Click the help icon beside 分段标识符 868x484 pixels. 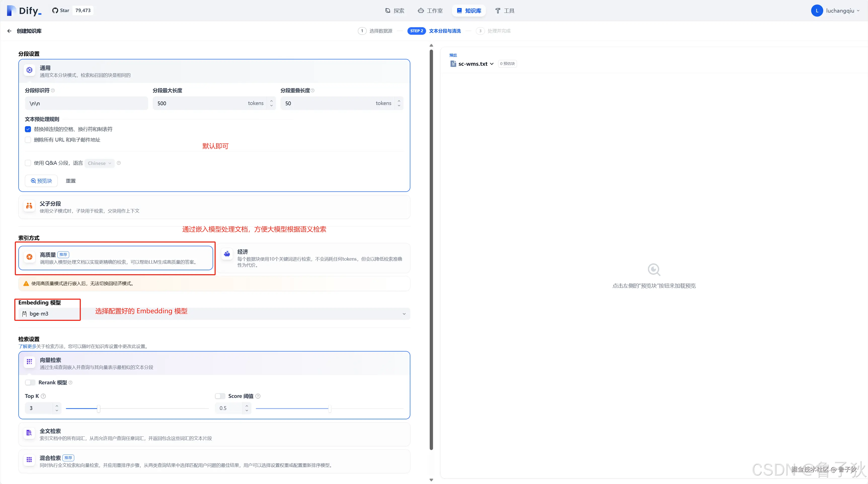[x=53, y=90]
